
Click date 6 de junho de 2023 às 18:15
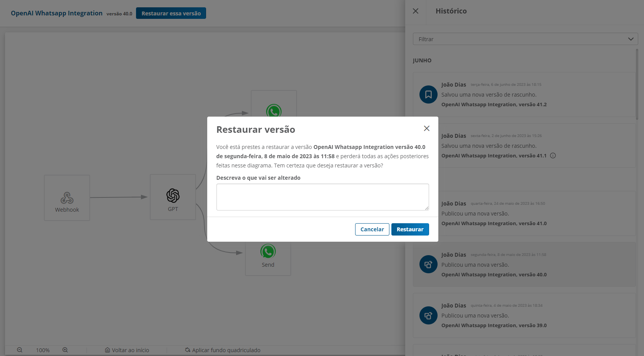(x=506, y=85)
